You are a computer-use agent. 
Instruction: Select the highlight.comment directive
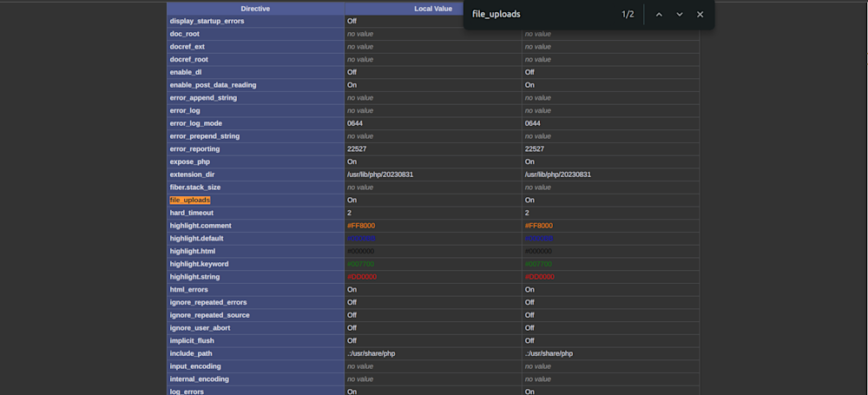click(x=201, y=226)
